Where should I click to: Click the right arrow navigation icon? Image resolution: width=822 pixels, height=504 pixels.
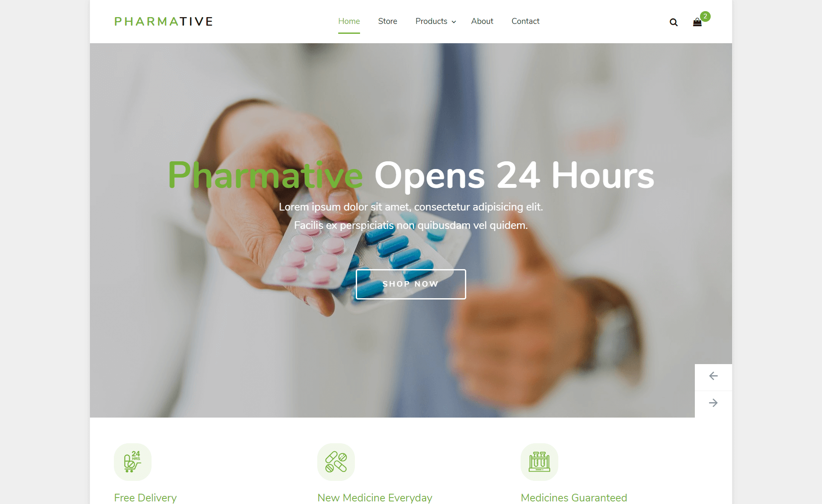pyautogui.click(x=714, y=403)
